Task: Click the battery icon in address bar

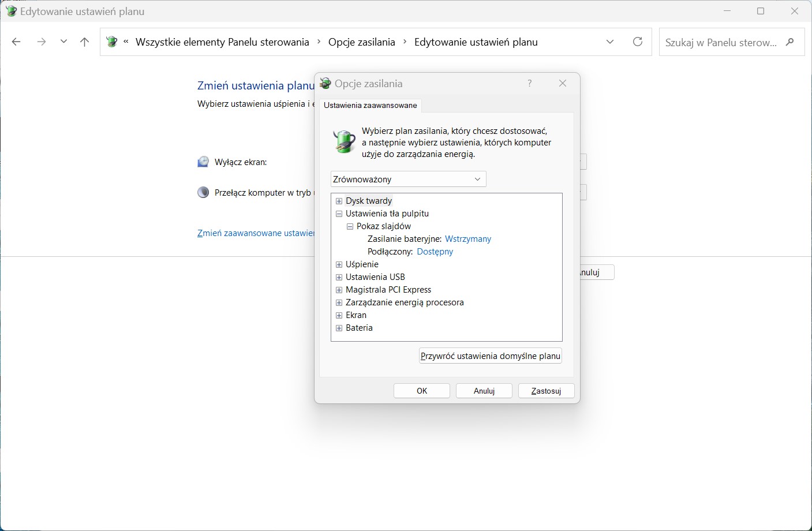Action: point(112,42)
